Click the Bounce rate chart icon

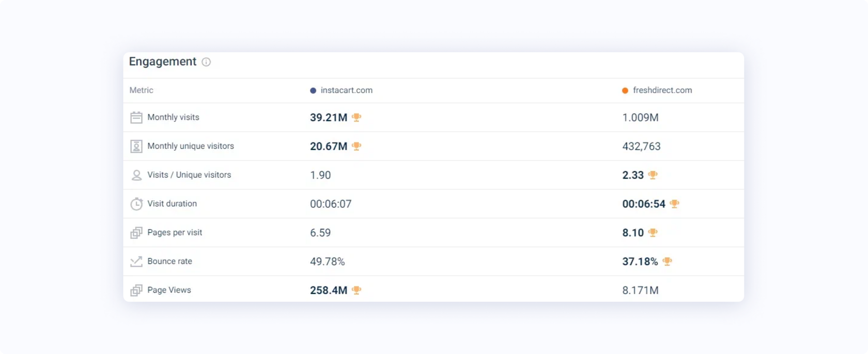136,262
